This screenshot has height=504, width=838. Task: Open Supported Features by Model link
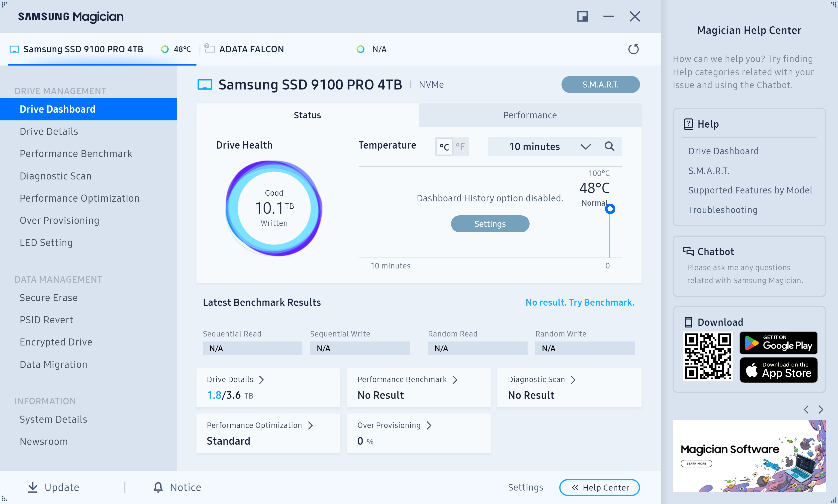750,190
